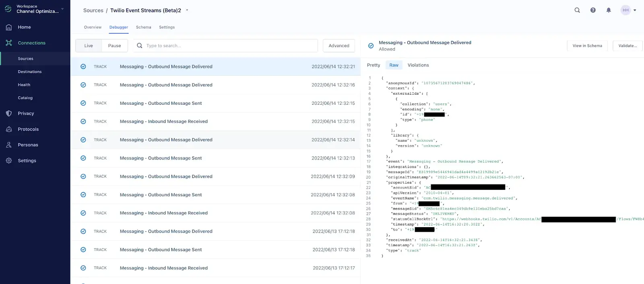
Task: Switch to the Schema tab
Action: point(143,27)
